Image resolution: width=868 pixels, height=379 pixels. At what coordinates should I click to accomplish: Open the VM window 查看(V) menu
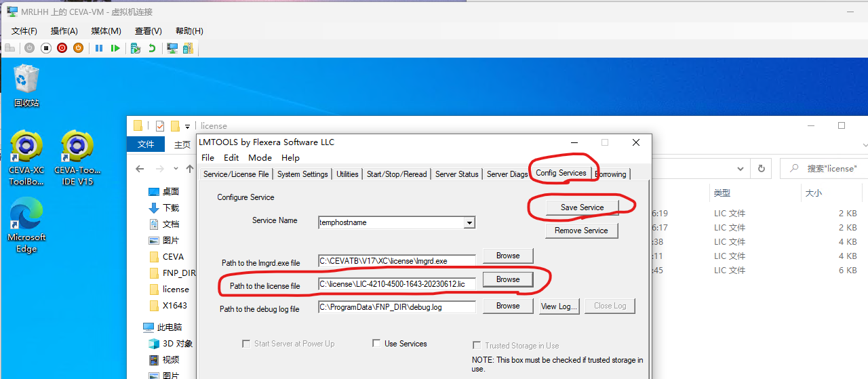[148, 31]
